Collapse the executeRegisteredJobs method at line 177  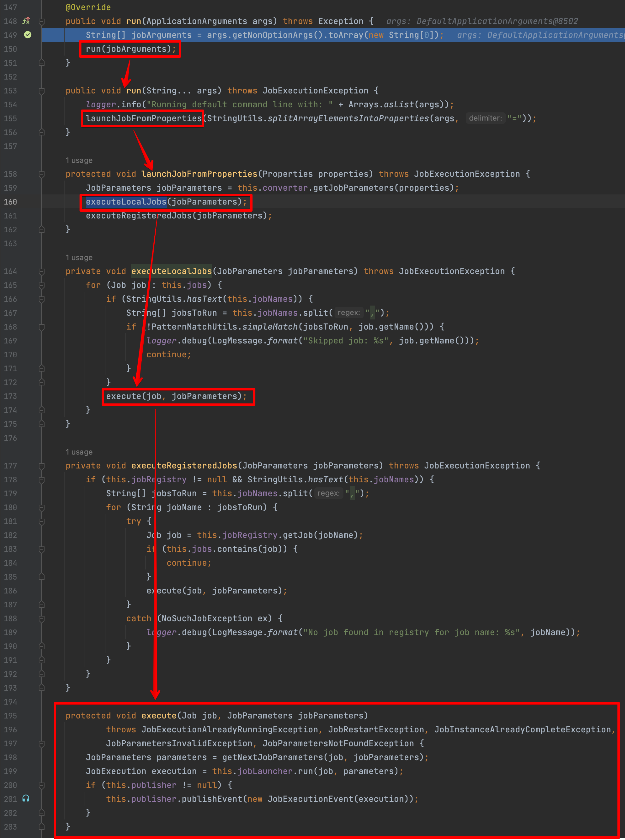42,466
